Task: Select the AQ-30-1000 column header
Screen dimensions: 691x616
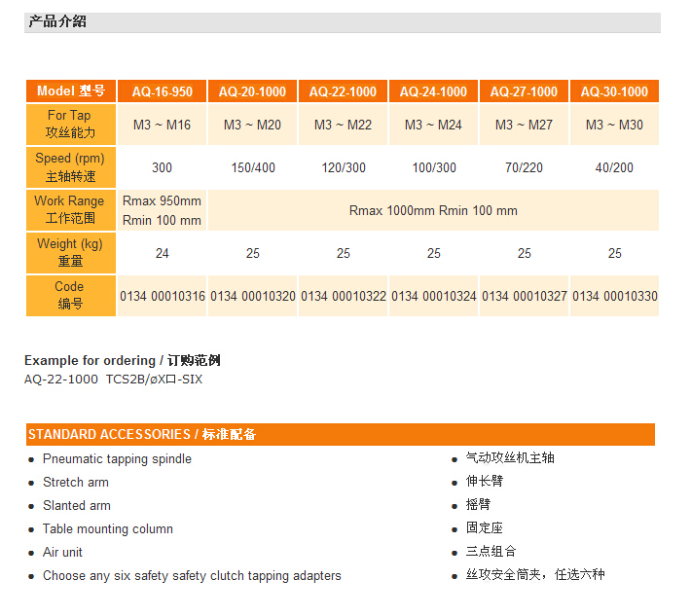Action: (x=614, y=91)
